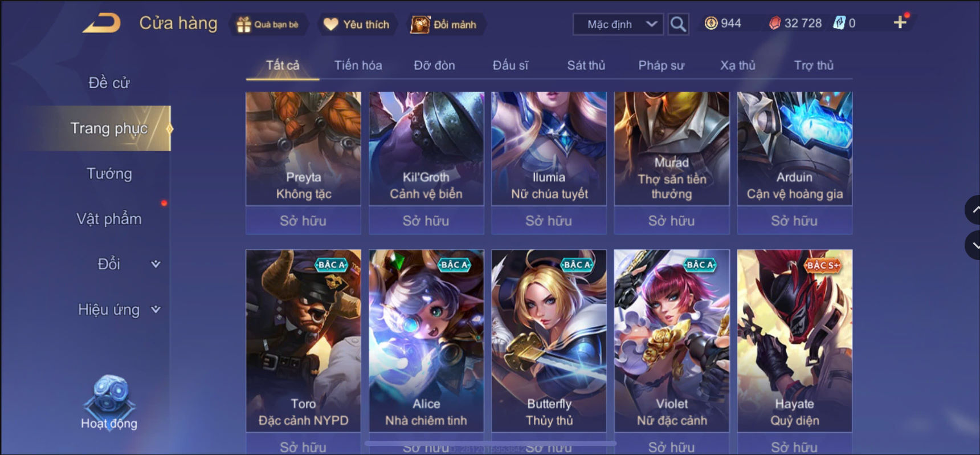Select Vật phẩm in the sidebar
The height and width of the screenshot is (455, 980).
109,219
